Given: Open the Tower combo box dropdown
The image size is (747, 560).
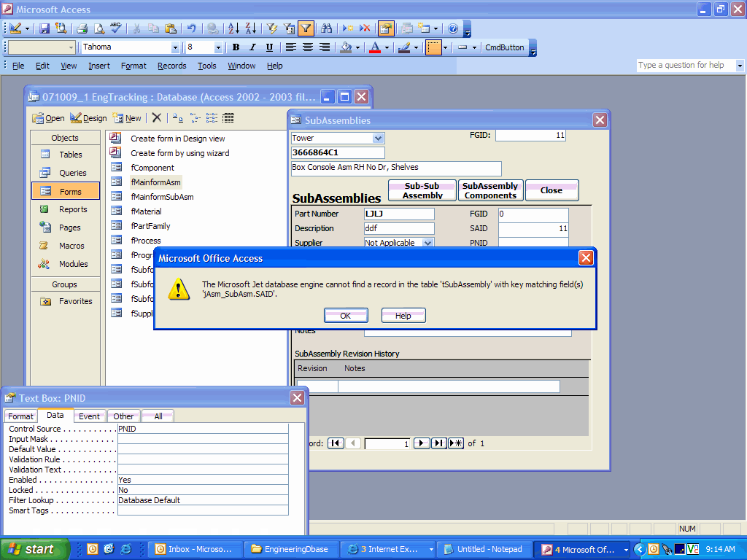Looking at the screenshot, I should tap(379, 138).
